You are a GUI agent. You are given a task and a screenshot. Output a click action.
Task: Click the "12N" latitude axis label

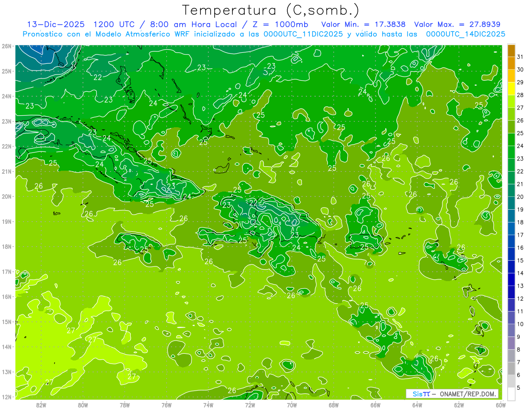tap(6, 397)
